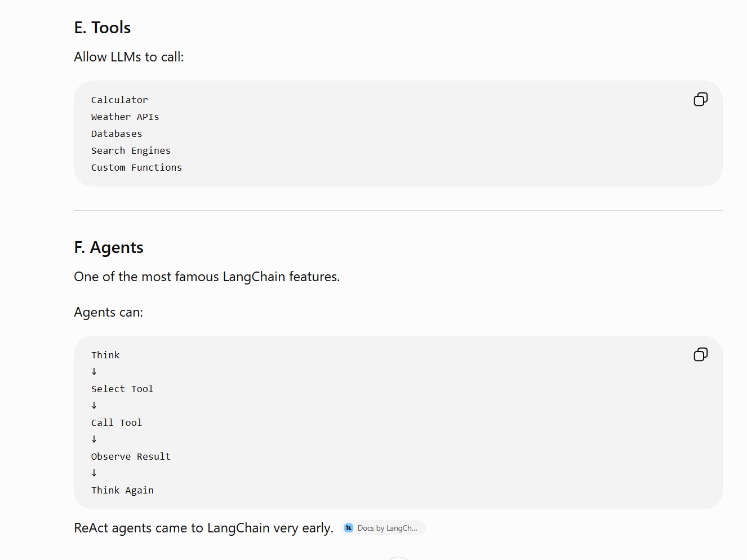Open the Docs by LangChain citation
Viewport: 747px width, 560px height.
(x=383, y=528)
